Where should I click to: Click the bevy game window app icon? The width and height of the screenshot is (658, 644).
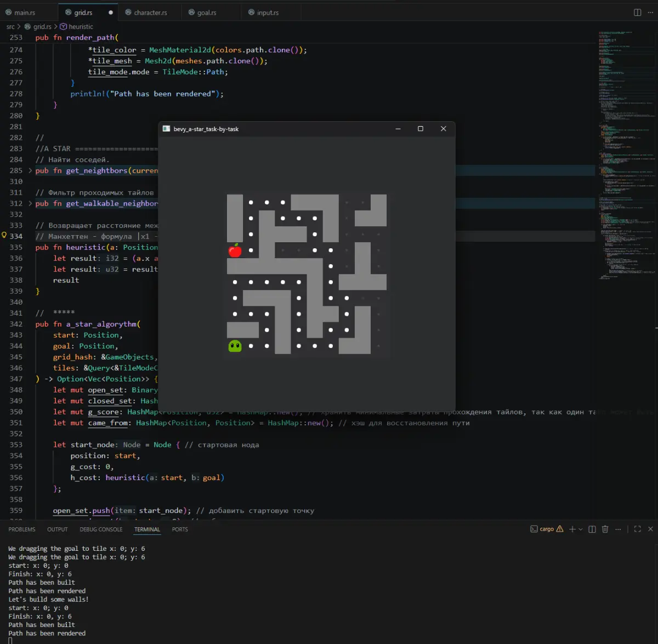click(x=166, y=129)
